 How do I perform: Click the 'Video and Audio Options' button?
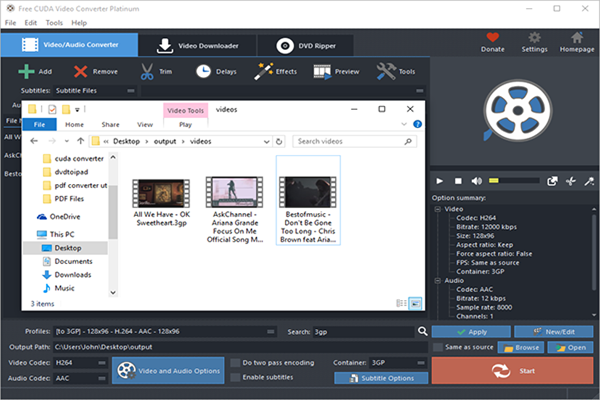[x=166, y=370]
